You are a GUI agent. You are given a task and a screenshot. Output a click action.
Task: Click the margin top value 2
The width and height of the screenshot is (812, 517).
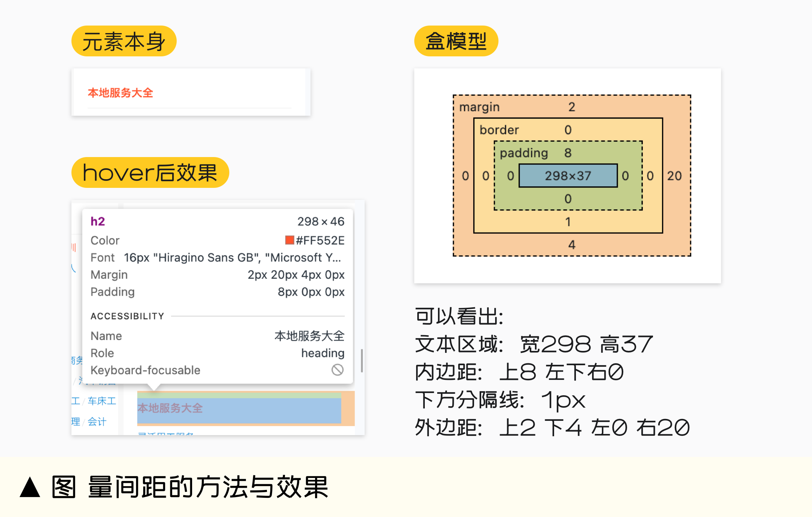point(571,107)
